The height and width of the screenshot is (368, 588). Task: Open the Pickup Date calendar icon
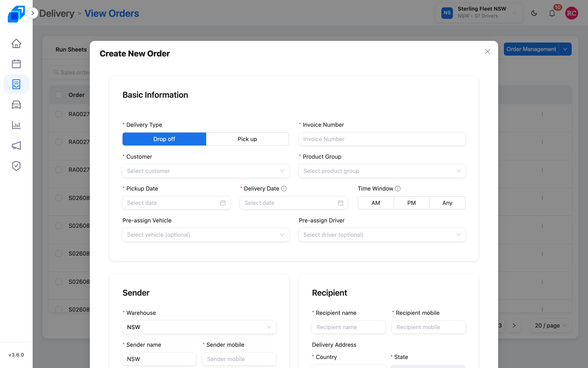pyautogui.click(x=223, y=203)
